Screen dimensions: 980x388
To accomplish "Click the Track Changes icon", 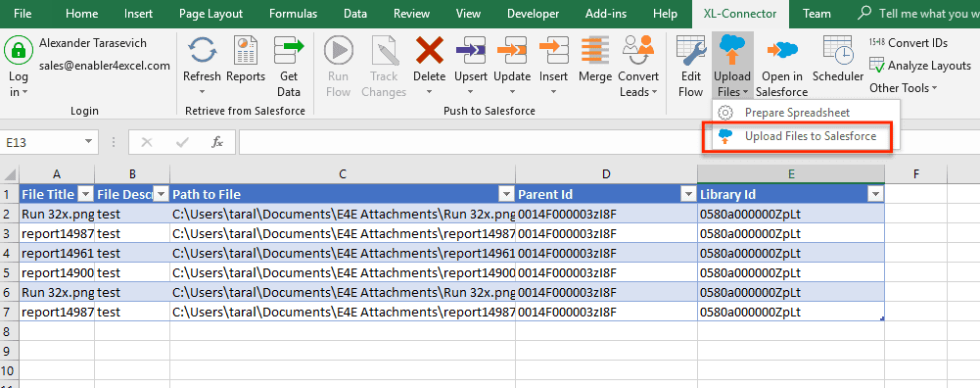I will pyautogui.click(x=384, y=50).
